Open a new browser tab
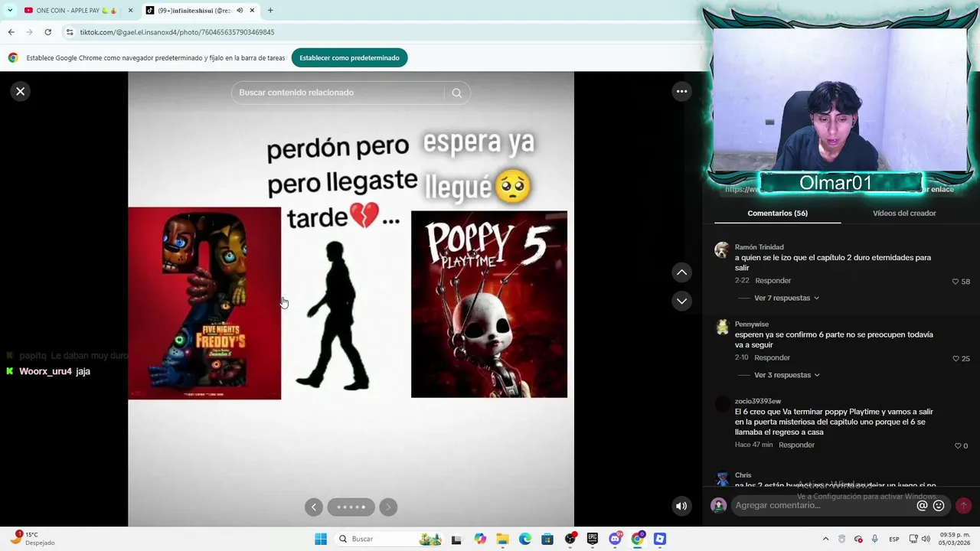This screenshot has height=551, width=980. [270, 11]
